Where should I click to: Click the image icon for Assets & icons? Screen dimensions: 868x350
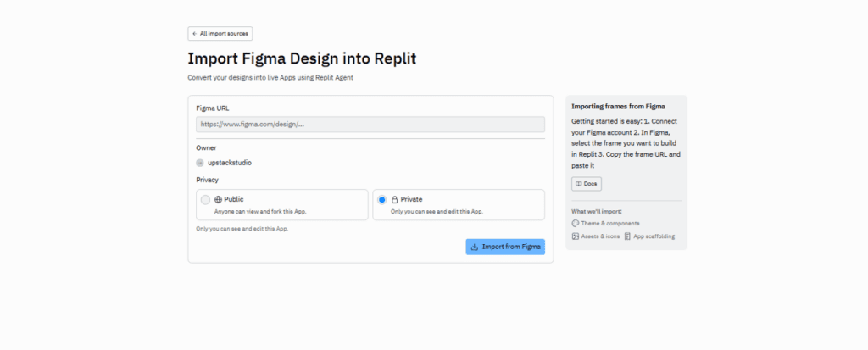point(576,236)
